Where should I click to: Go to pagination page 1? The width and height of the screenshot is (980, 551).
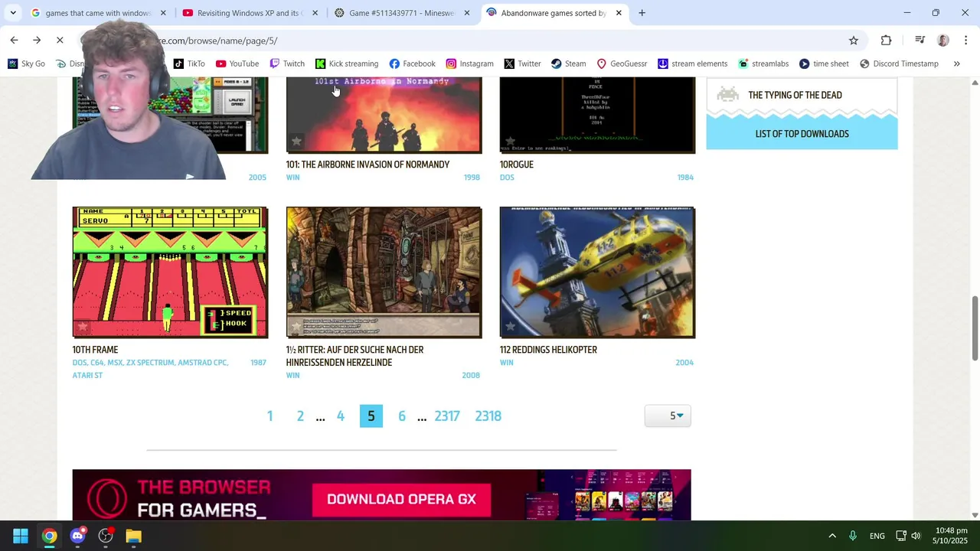269,416
